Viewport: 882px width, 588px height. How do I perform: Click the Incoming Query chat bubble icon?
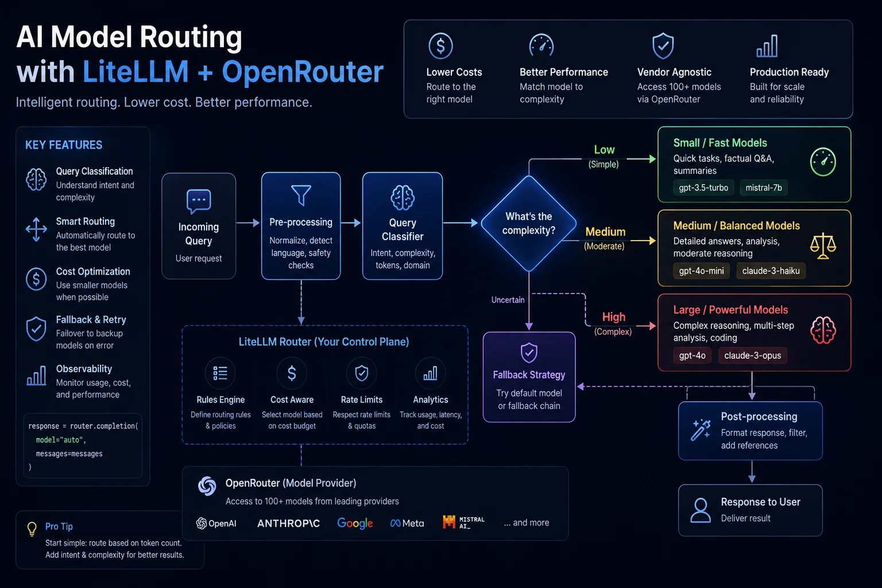click(x=199, y=202)
